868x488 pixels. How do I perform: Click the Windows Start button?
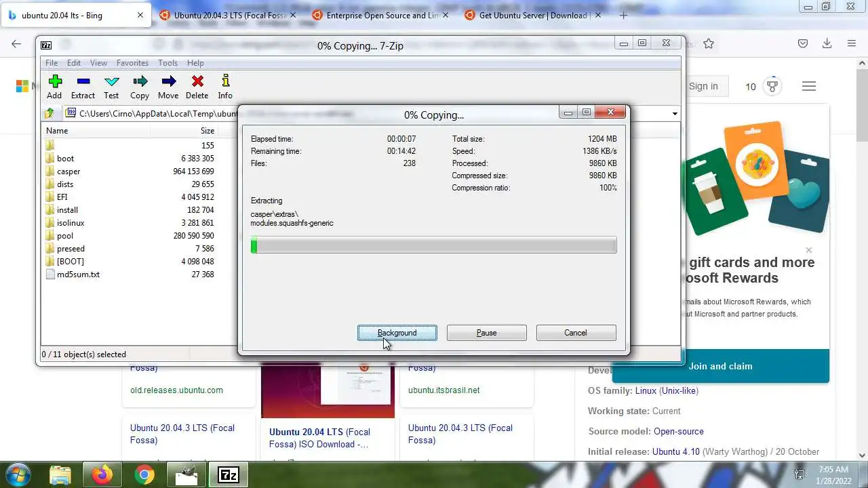click(x=18, y=474)
